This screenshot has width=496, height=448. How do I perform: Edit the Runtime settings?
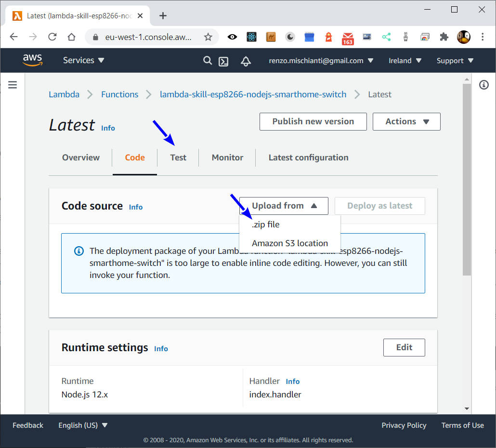(404, 347)
